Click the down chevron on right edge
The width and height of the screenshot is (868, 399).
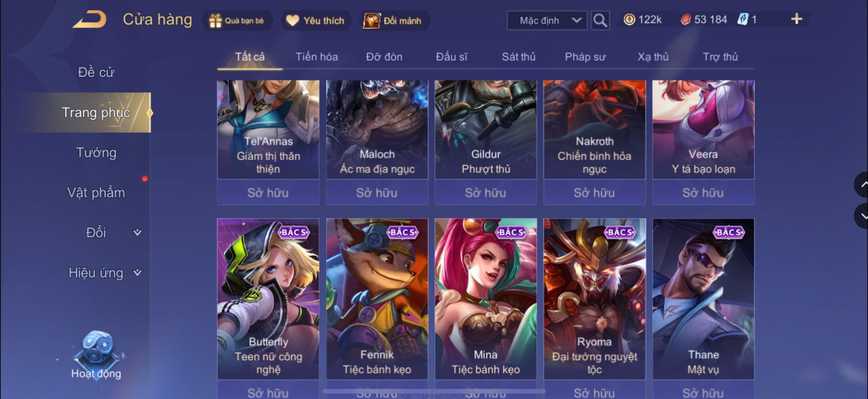(861, 216)
